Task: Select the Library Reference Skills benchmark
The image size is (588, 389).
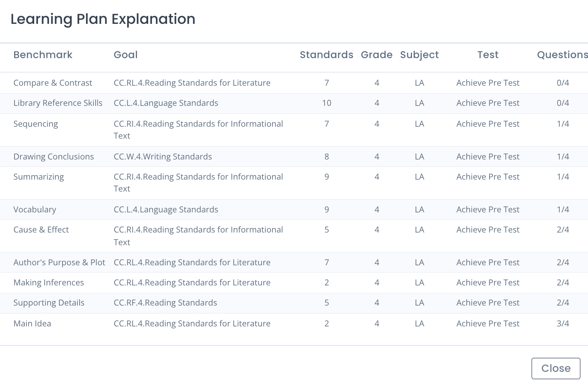Action: pyautogui.click(x=58, y=103)
